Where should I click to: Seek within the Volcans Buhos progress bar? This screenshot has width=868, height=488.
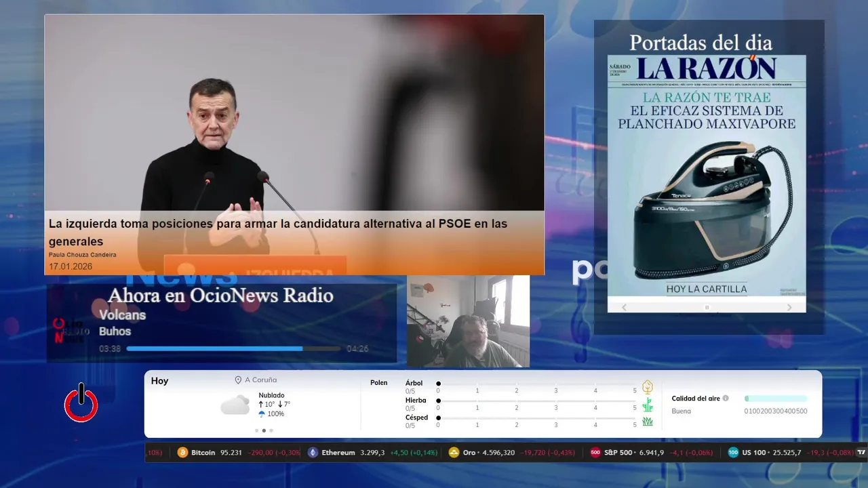click(x=233, y=348)
